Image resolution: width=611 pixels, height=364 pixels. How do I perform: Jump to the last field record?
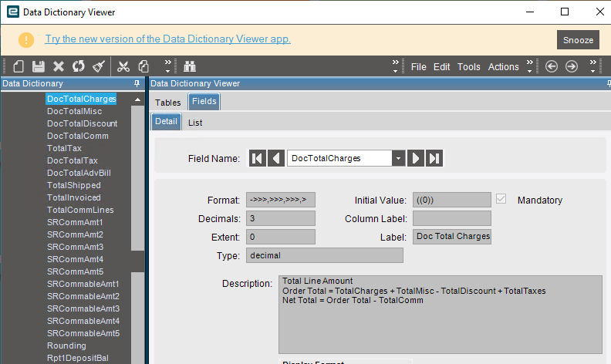click(434, 158)
